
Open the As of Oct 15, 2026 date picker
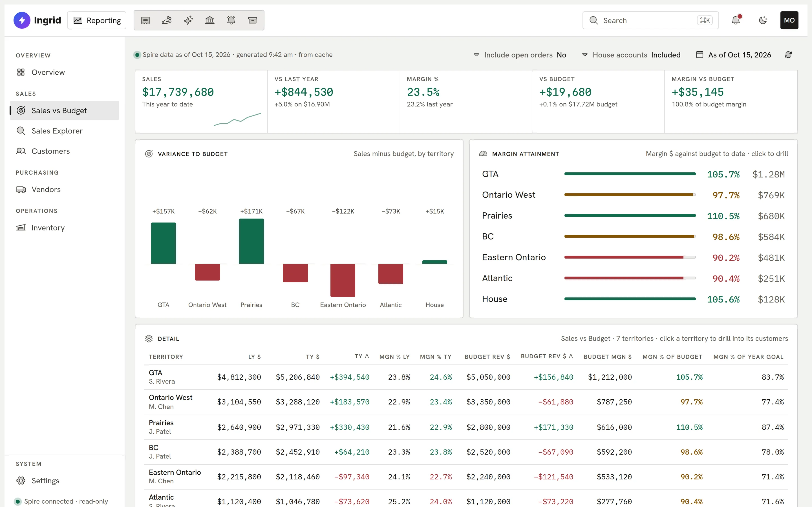click(x=734, y=55)
